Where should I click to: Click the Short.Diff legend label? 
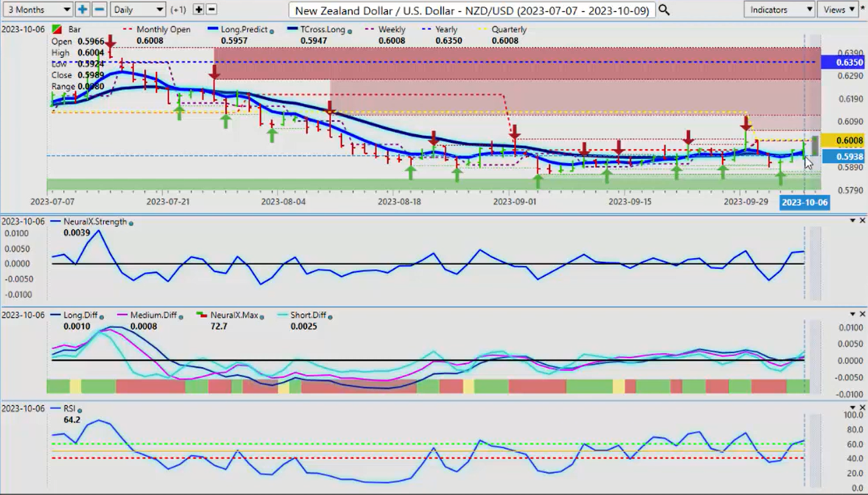(308, 315)
